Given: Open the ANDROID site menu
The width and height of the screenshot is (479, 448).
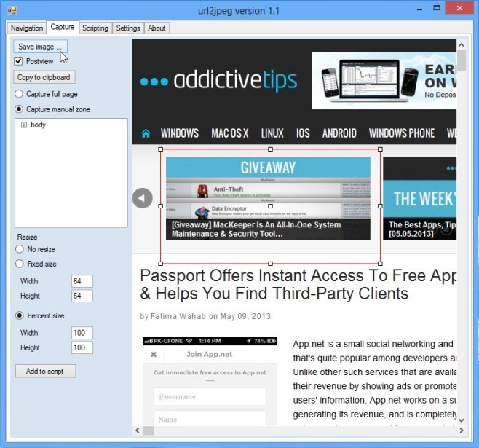Looking at the screenshot, I should point(339,133).
